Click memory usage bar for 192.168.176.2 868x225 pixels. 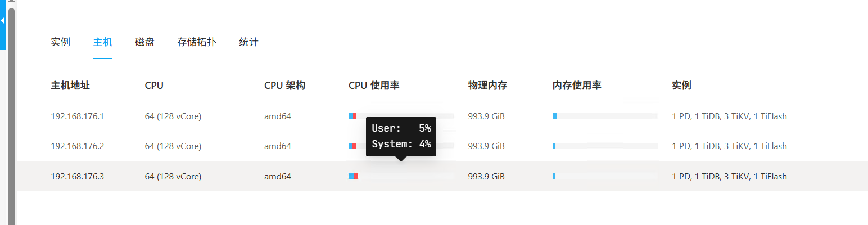pos(605,146)
